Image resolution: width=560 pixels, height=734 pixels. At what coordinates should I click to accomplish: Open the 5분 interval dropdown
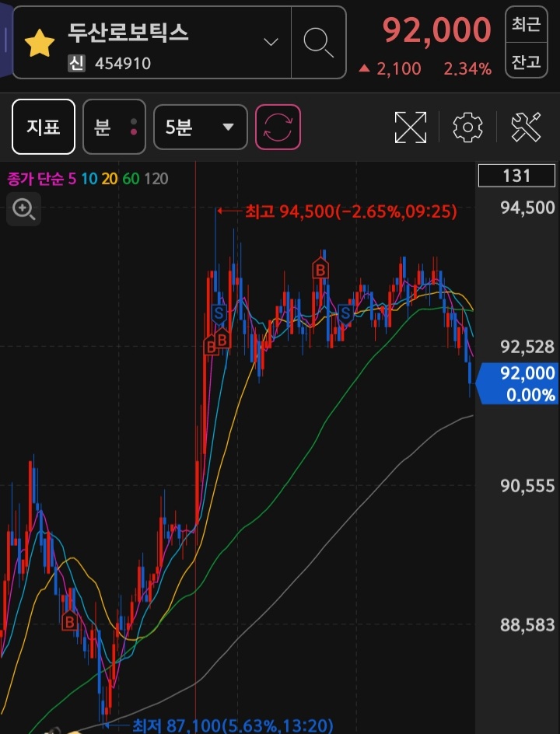click(201, 128)
